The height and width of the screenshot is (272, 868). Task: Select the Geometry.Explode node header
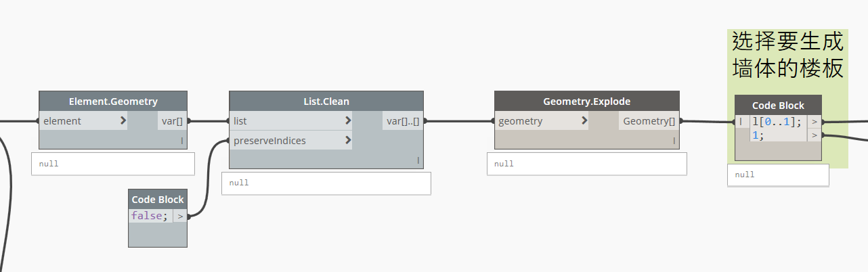pos(586,101)
